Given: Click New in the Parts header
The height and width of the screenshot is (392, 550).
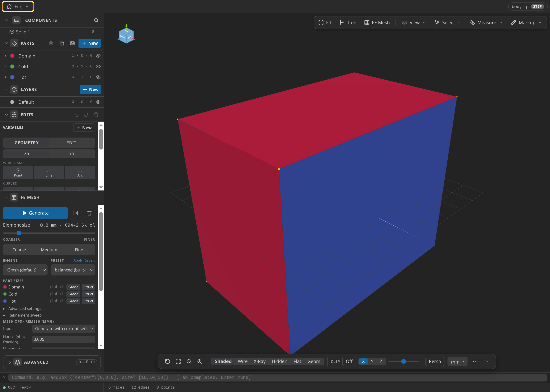Looking at the screenshot, I should (x=90, y=43).
